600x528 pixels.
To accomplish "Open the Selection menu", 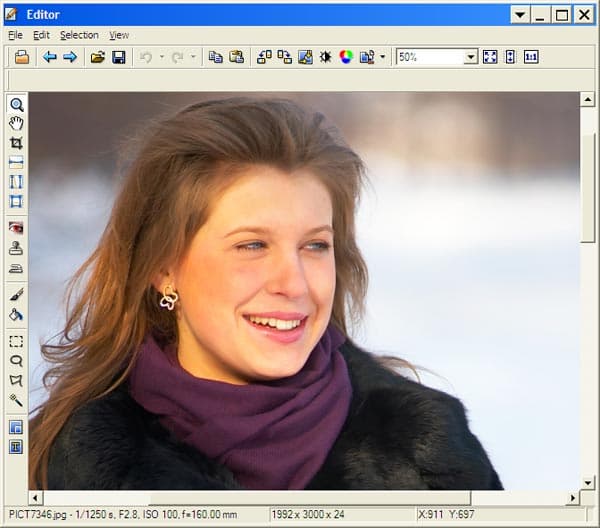I will pyautogui.click(x=79, y=35).
